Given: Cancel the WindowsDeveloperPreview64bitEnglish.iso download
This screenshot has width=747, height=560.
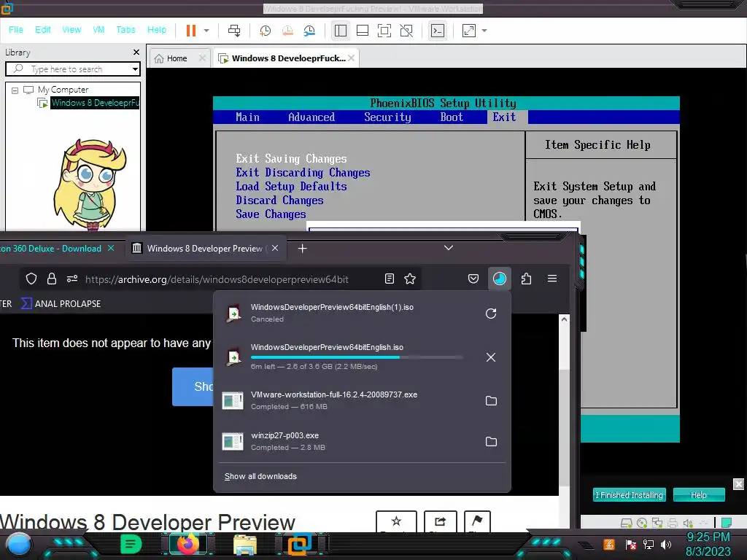Looking at the screenshot, I should point(491,357).
